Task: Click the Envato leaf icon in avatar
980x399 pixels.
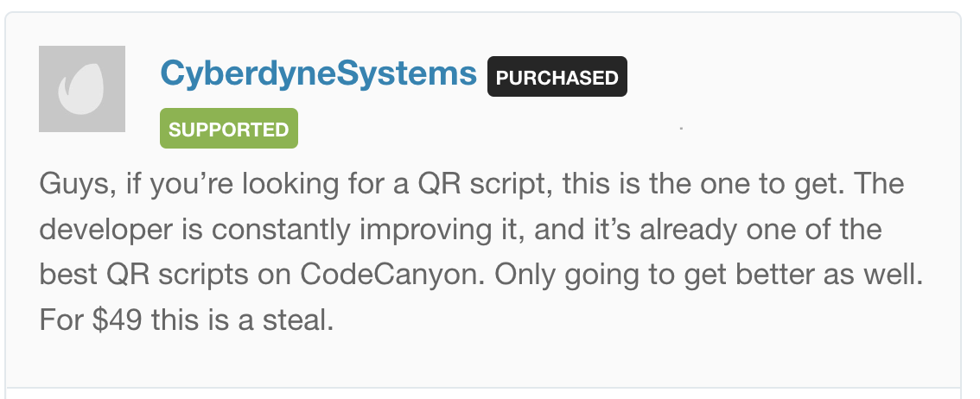Action: 81,90
